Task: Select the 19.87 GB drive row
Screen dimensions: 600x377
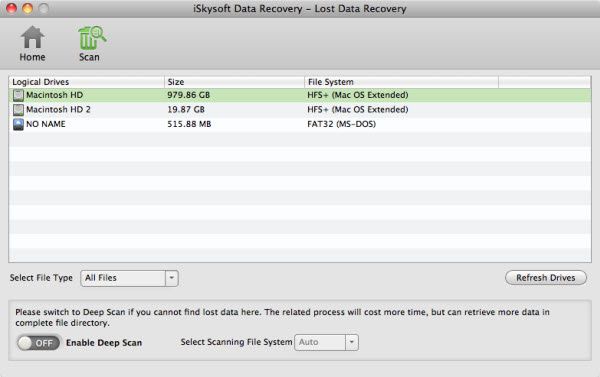Action: click(x=300, y=110)
